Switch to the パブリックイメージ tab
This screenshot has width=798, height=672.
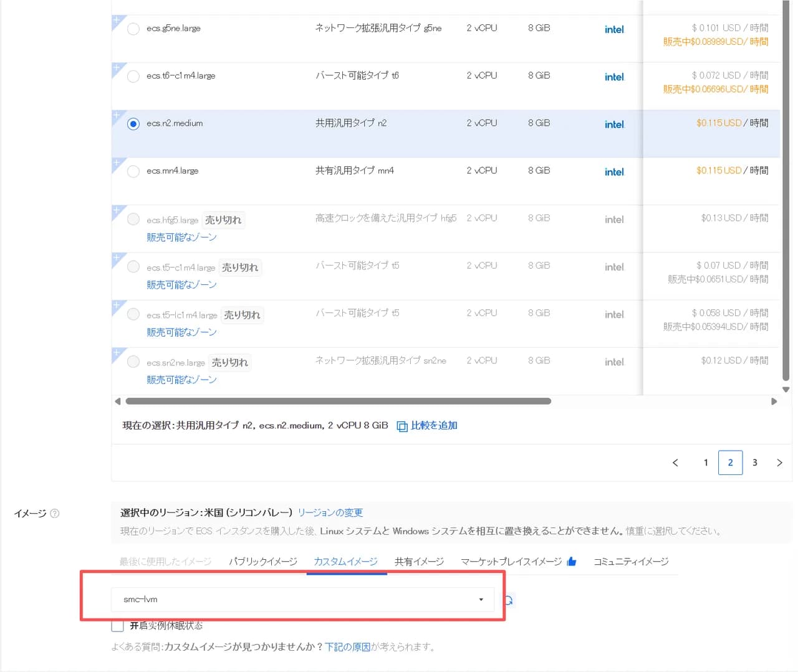[x=262, y=562]
